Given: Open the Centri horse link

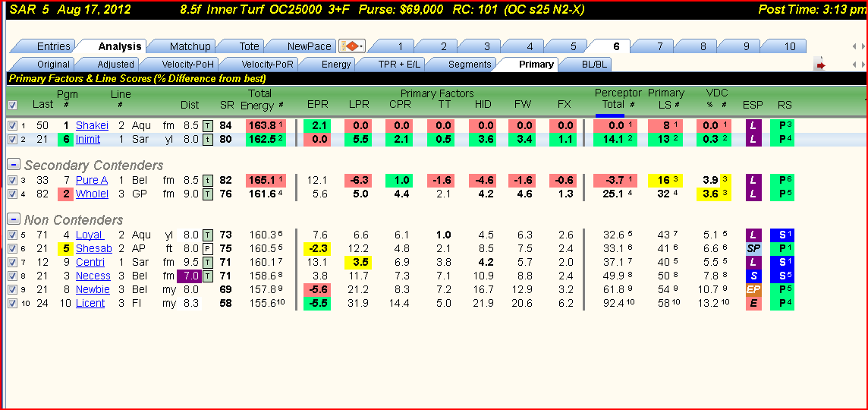Looking at the screenshot, I should [x=90, y=262].
